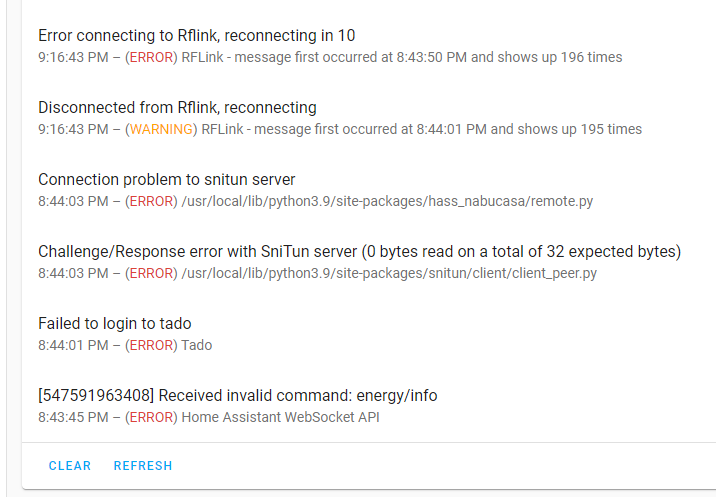The height and width of the screenshot is (497, 716).
Task: Select "Connection problem to snitun server" entry
Action: 167,180
